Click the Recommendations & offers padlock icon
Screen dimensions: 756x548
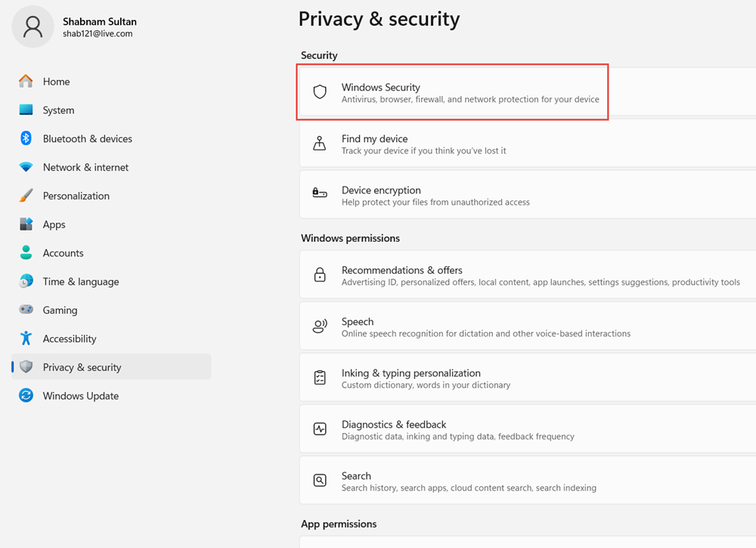click(320, 274)
